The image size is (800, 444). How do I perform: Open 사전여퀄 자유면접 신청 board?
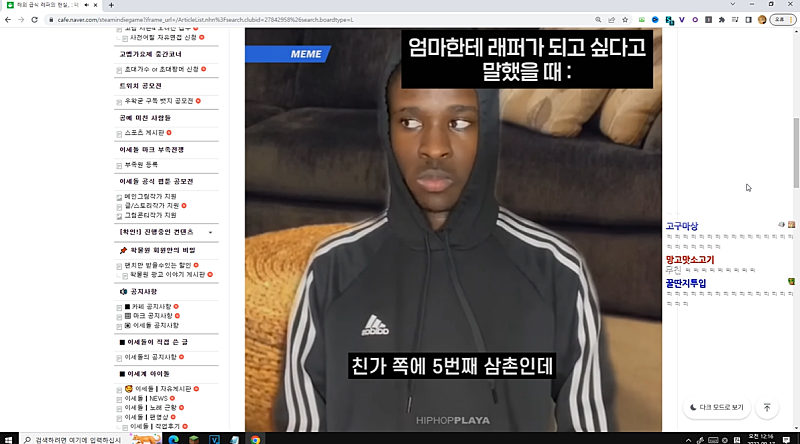click(x=163, y=38)
